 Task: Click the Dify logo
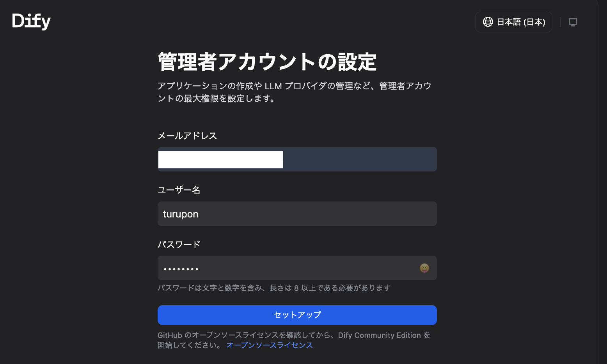(31, 21)
